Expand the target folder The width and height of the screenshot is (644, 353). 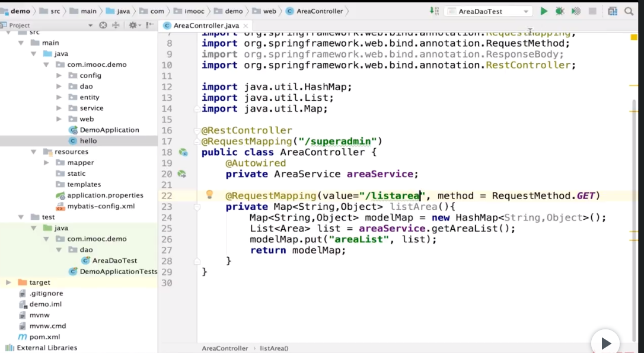coord(8,283)
